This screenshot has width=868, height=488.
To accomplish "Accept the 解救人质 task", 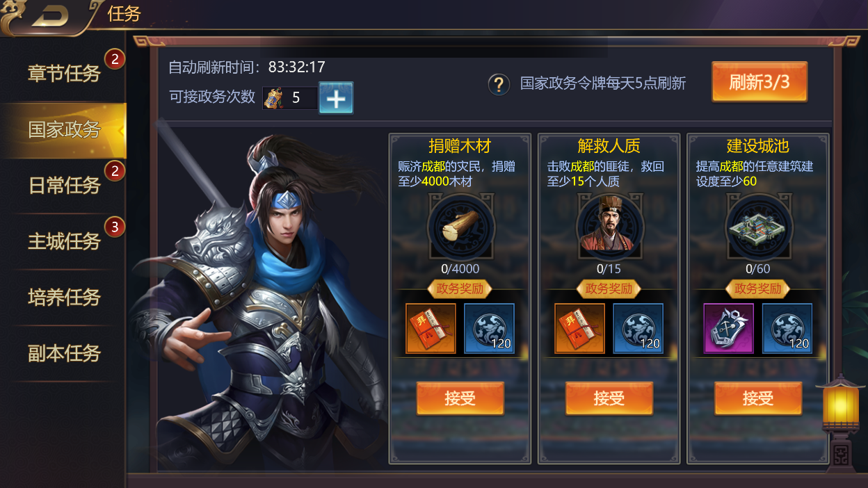I will [609, 398].
